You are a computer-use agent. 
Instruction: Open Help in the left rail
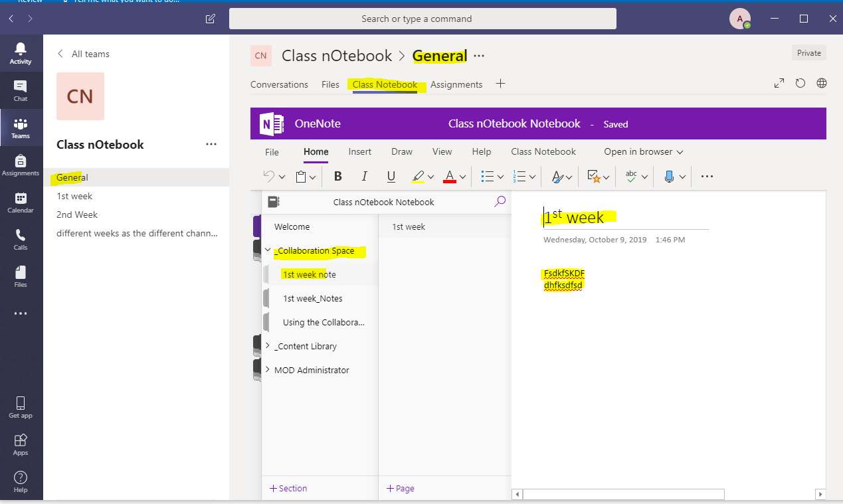point(21,481)
